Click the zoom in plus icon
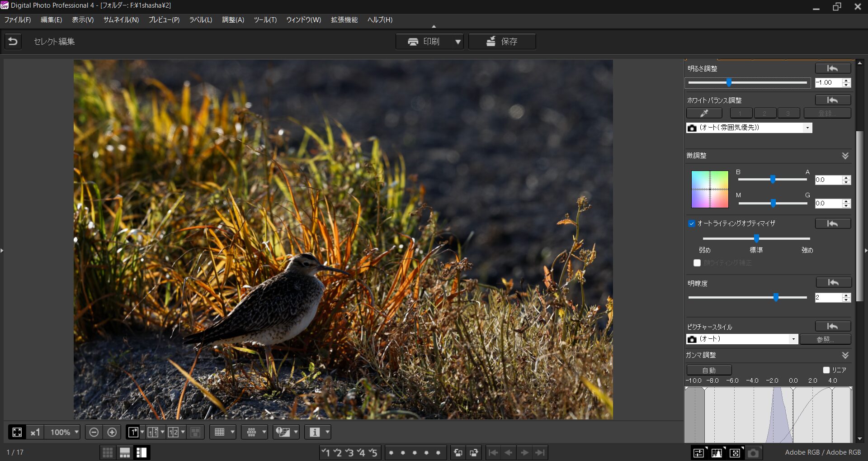The image size is (868, 461). 112,432
